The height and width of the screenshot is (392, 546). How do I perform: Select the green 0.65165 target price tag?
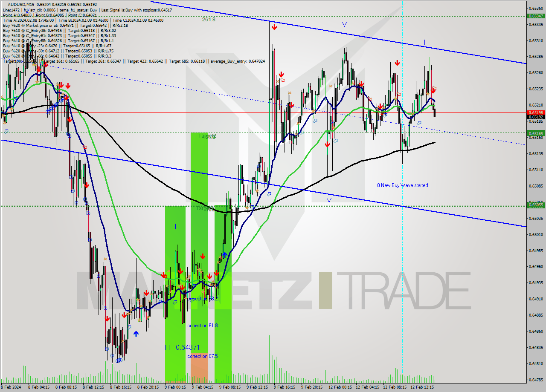click(x=536, y=133)
